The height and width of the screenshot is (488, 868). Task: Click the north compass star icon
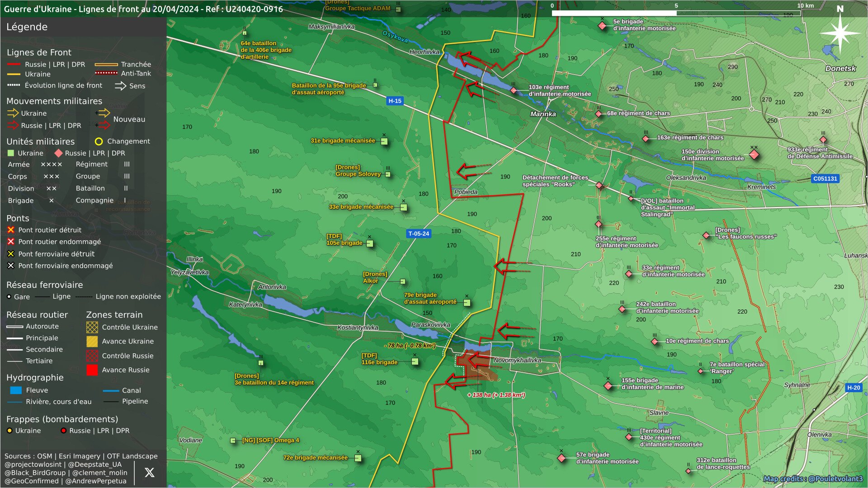tap(840, 33)
